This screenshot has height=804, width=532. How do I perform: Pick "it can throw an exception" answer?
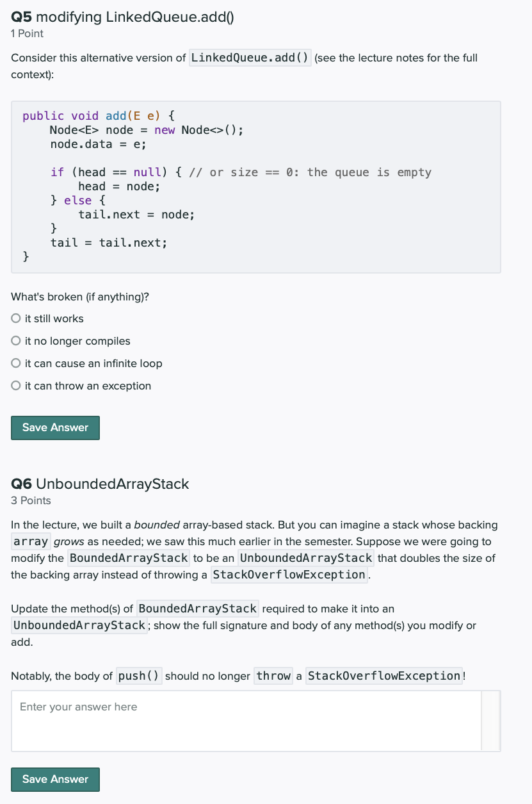pyautogui.click(x=15, y=386)
